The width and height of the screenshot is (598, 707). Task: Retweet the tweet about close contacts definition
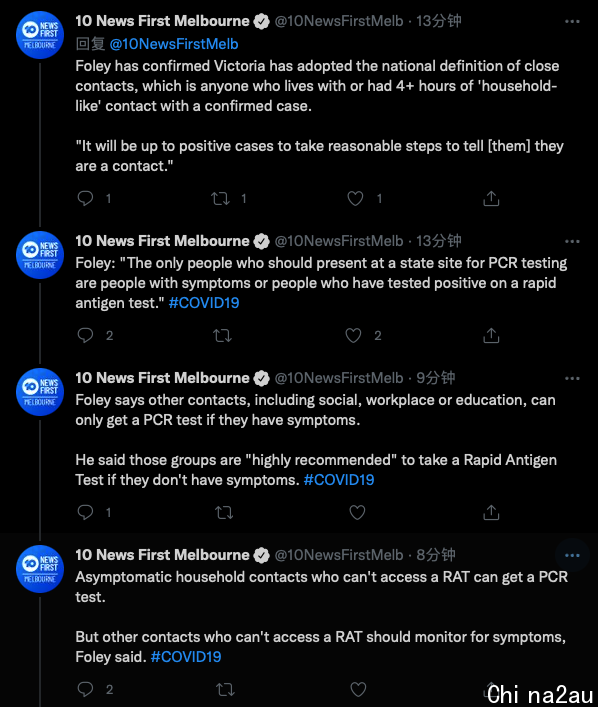tap(221, 198)
